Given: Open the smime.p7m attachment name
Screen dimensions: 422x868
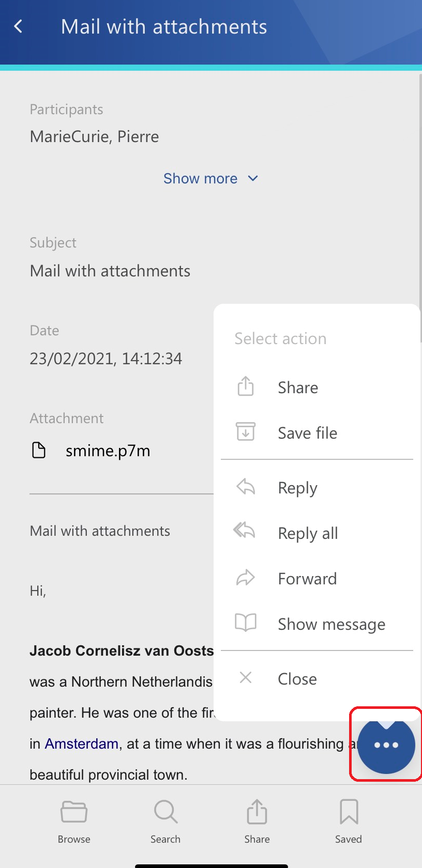Looking at the screenshot, I should pyautogui.click(x=108, y=451).
